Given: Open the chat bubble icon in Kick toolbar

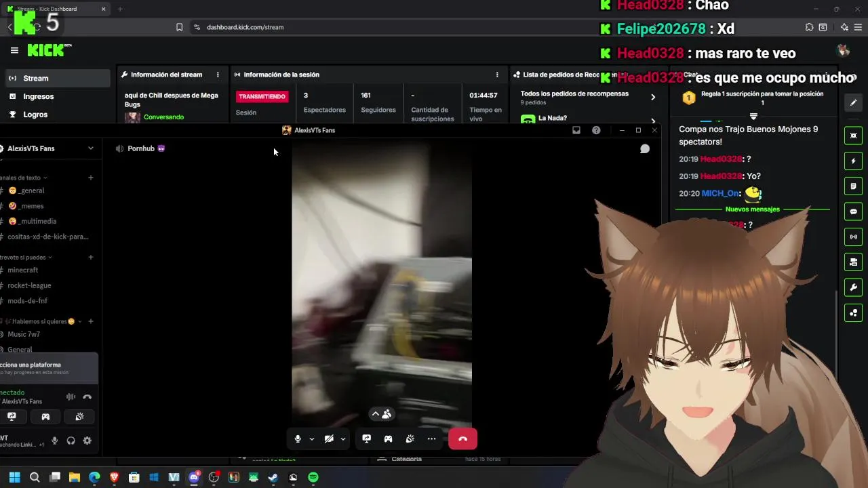Looking at the screenshot, I should (x=854, y=211).
